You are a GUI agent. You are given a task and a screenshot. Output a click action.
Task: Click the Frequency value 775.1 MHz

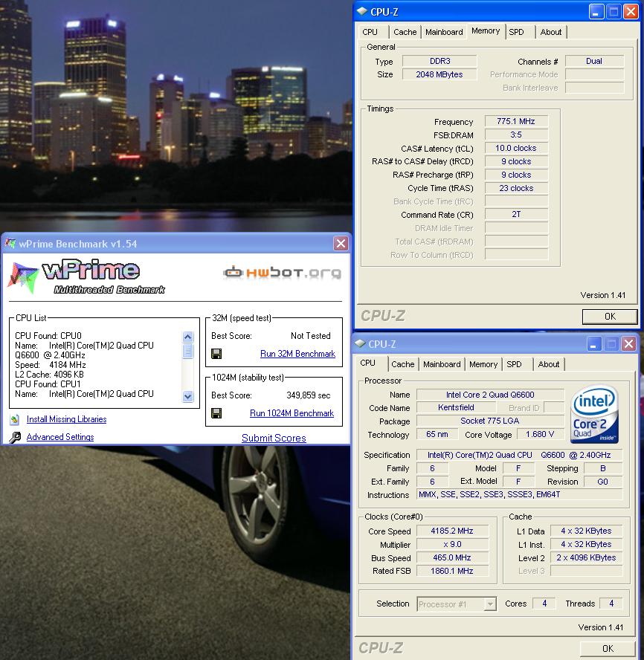516,122
